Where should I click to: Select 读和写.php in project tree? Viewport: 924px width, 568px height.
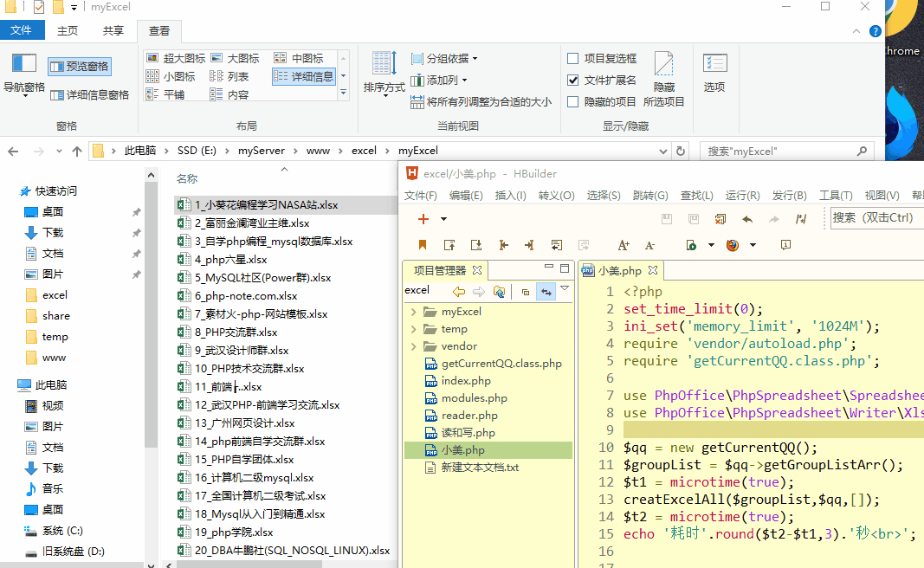pos(468,432)
